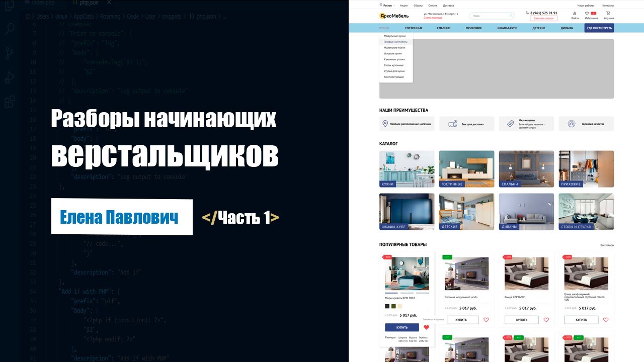Screen dimensions: 644x362
Task: Click the badge icon in Гарантия качества
Action: [x=571, y=124]
